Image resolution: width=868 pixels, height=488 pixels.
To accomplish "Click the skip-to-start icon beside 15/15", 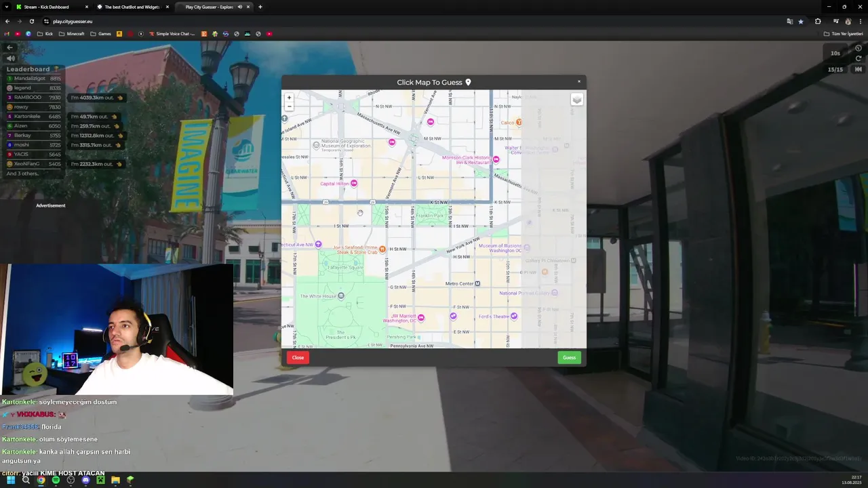I will click(x=859, y=69).
